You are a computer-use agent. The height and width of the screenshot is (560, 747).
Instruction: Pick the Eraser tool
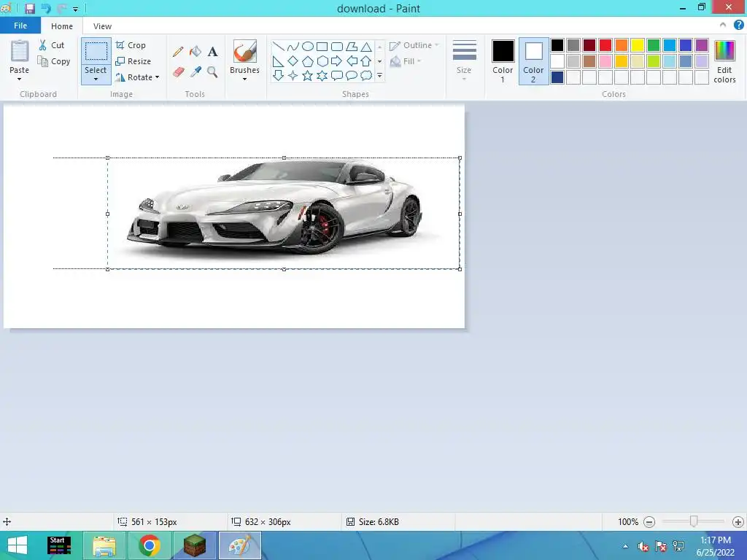coord(178,72)
